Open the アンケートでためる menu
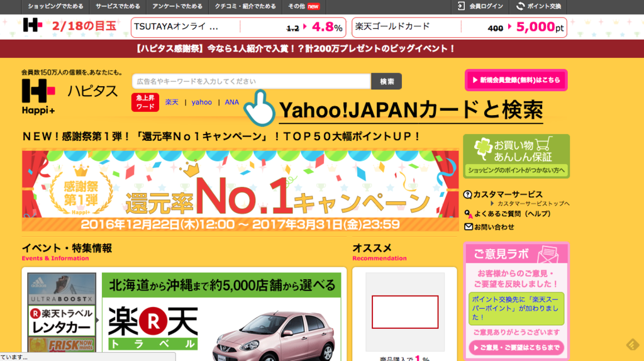 click(177, 6)
